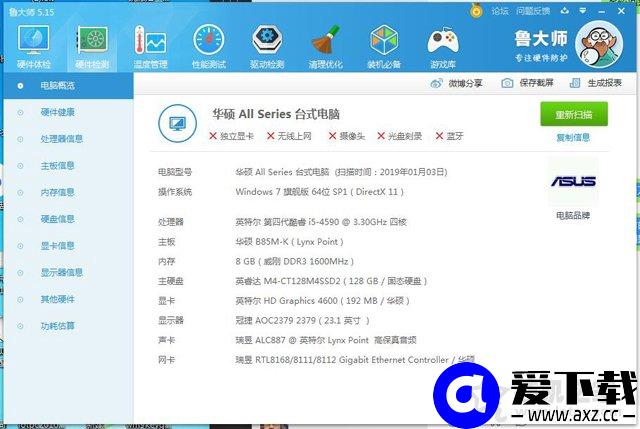
Task: Click the bullet icon beside 处理器信息
Action: point(20,139)
